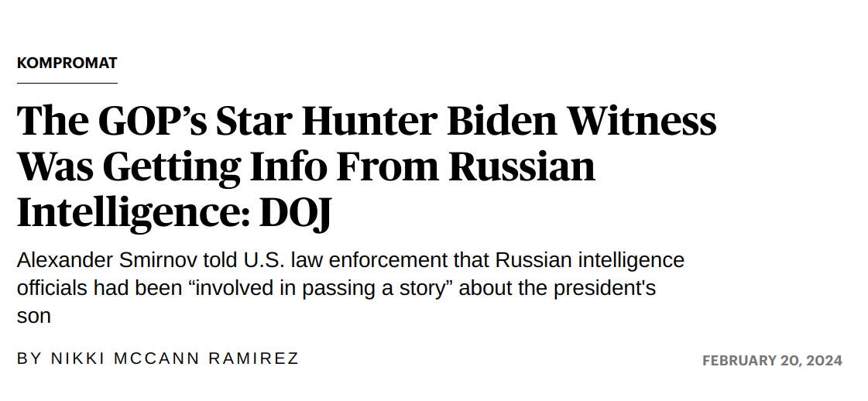Click the February 20, 2024 publication date
Screen dimensions: 868x401
(x=772, y=361)
